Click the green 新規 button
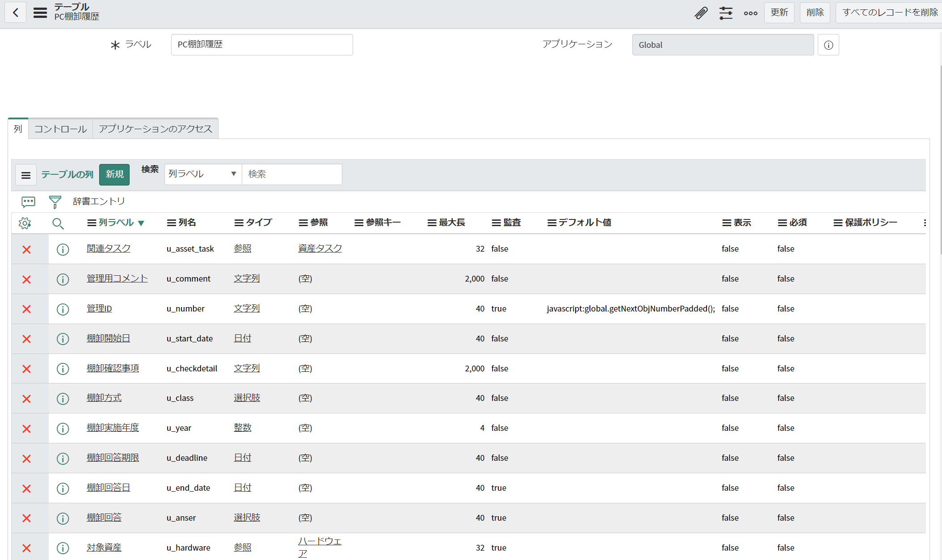 pos(114,174)
